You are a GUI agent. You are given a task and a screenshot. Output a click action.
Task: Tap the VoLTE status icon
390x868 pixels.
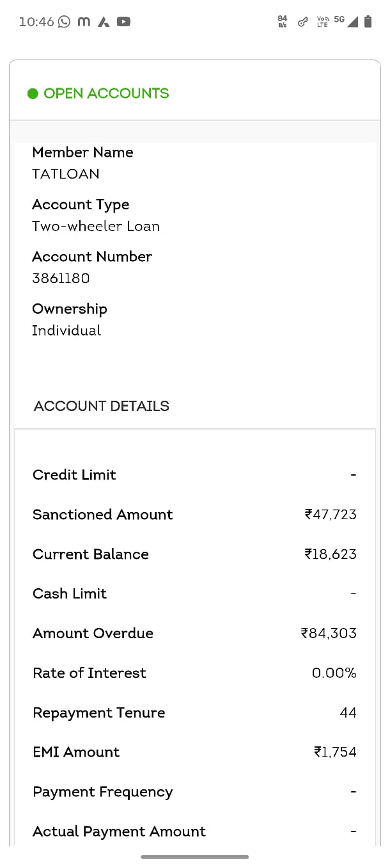[x=322, y=22]
